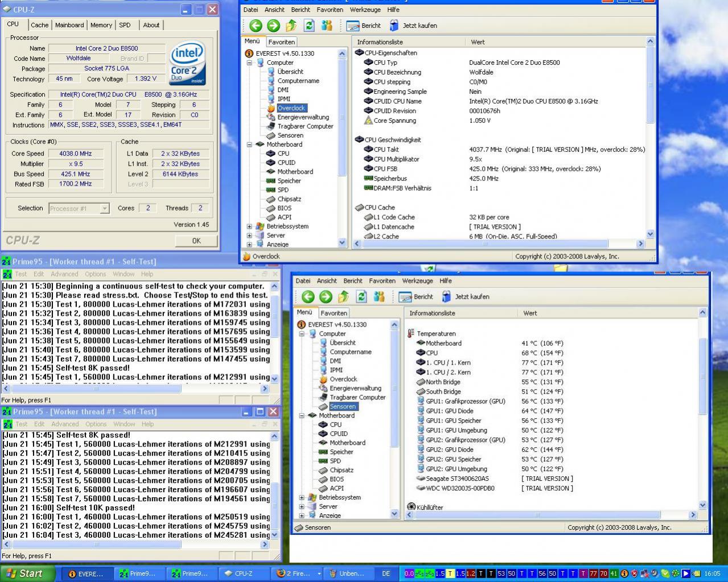This screenshot has height=582, width=728.
Task: Open Ansicht menu in lower EVEREST window
Action: (327, 281)
